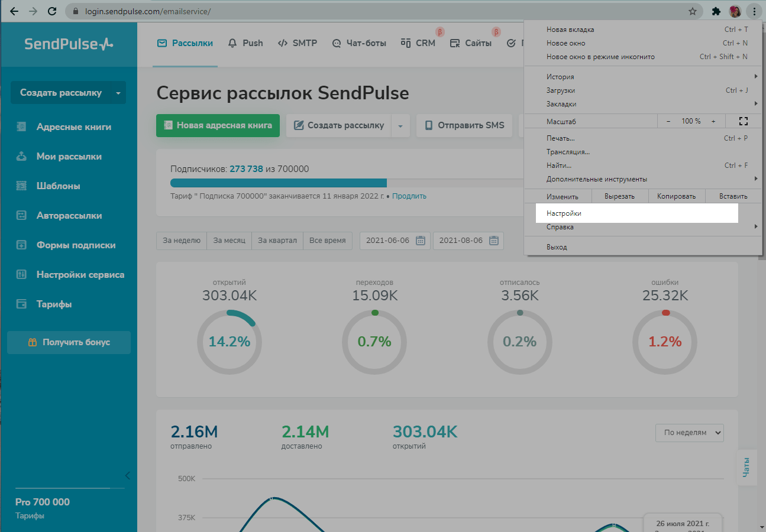This screenshot has height=532, width=766.
Task: Expand the Справка submenu
Action: click(x=642, y=227)
